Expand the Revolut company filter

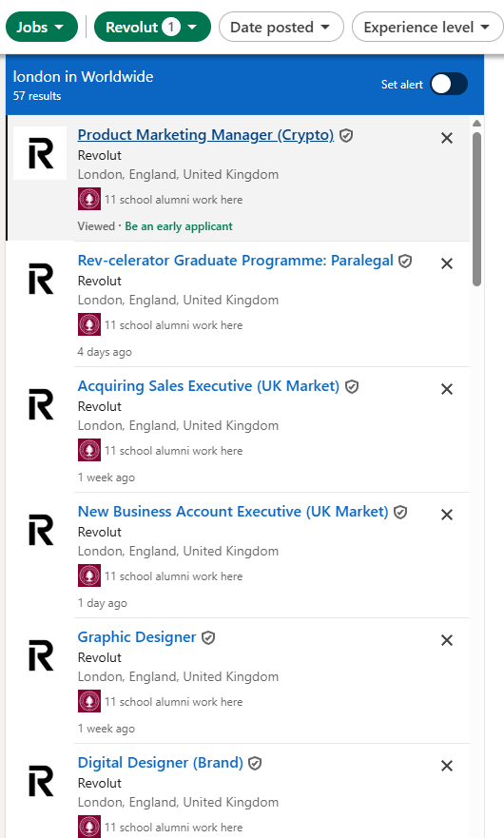[152, 27]
